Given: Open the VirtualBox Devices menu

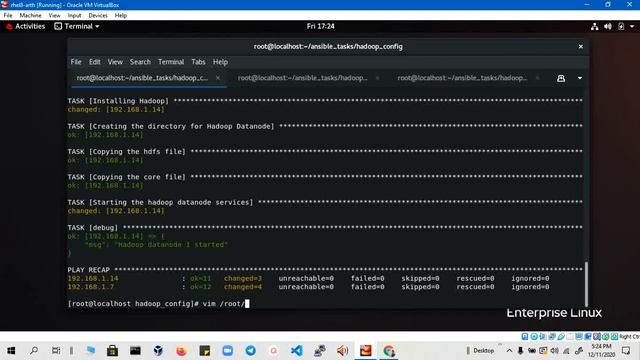Looking at the screenshot, I should pyautogui.click(x=98, y=16).
